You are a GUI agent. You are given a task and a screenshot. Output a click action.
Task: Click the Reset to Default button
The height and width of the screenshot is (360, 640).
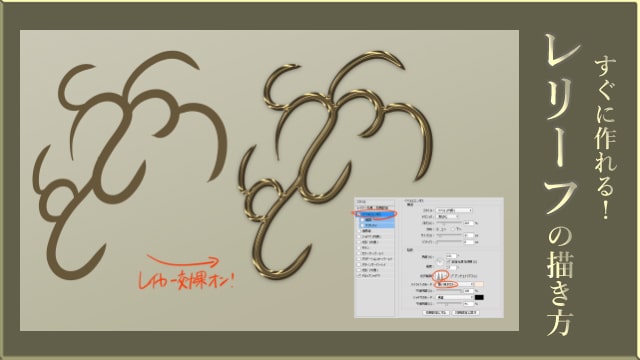[466, 313]
